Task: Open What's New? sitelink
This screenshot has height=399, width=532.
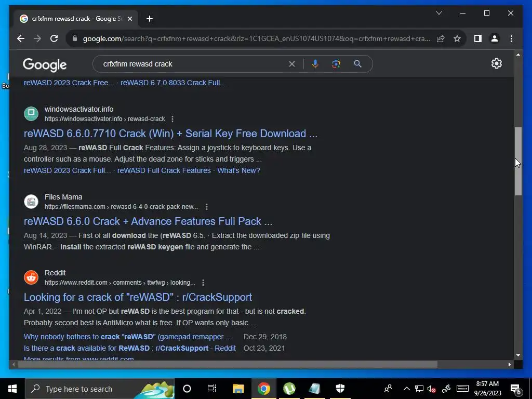Action: point(238,170)
